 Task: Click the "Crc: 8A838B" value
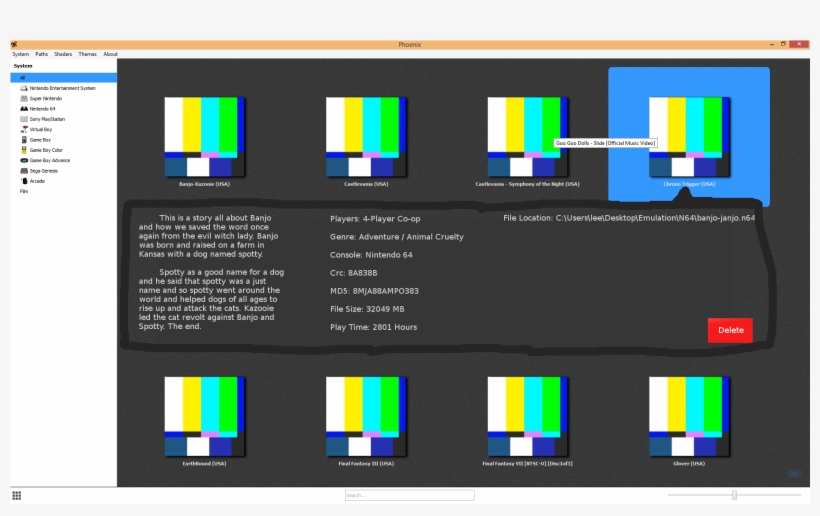(354, 273)
